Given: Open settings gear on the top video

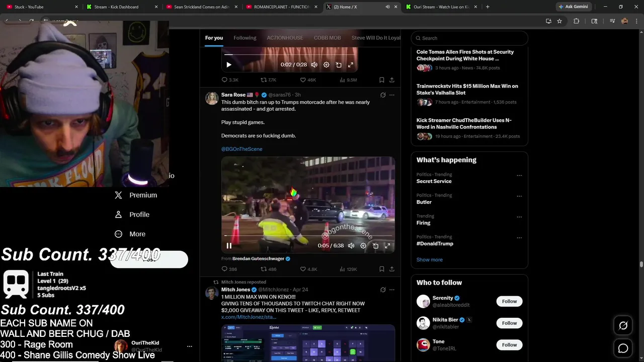Looking at the screenshot, I should (326, 65).
